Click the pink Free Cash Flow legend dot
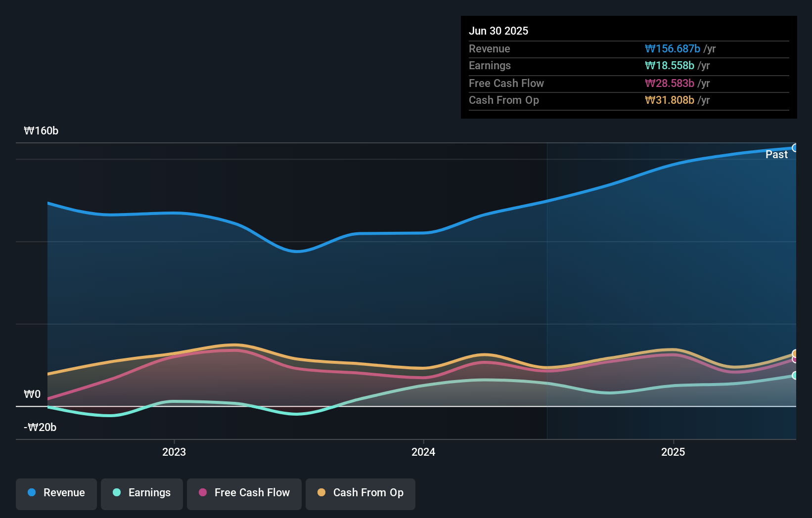This screenshot has height=518, width=812. tap(202, 493)
